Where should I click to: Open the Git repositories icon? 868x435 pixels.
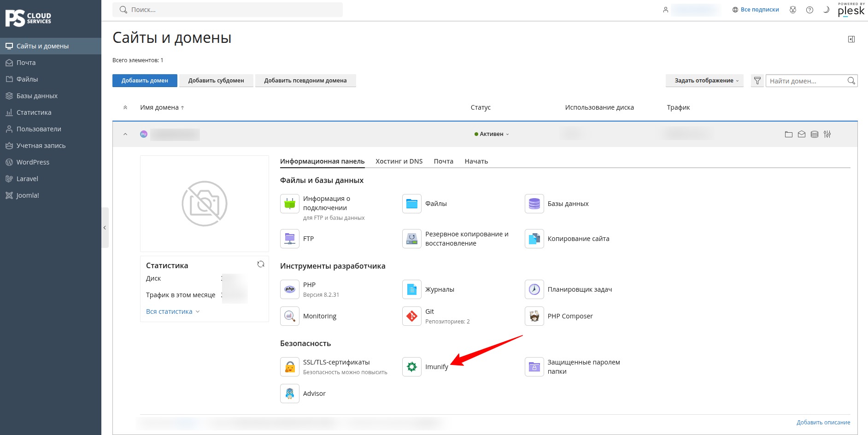pyautogui.click(x=412, y=316)
